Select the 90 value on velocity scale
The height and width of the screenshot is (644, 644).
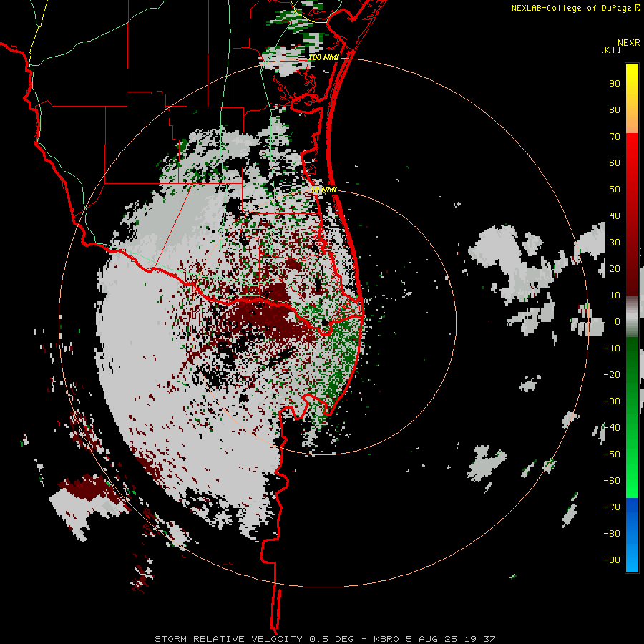(615, 84)
